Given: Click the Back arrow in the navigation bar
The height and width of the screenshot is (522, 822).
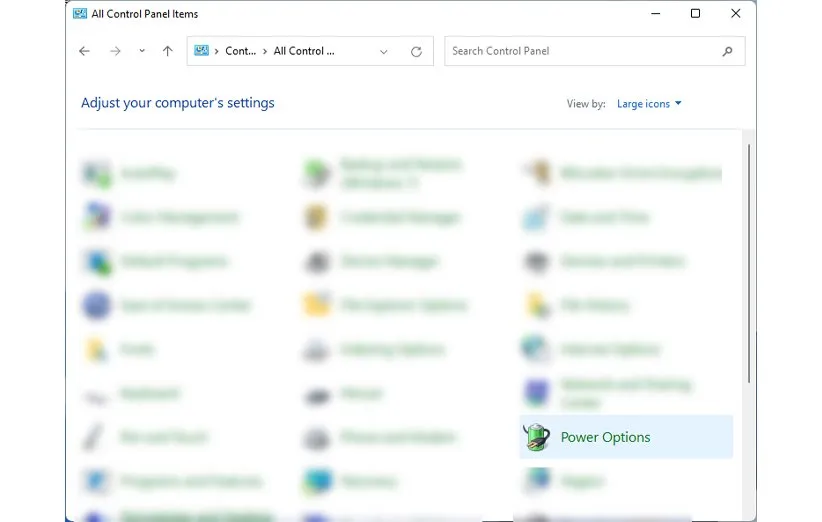Looking at the screenshot, I should point(84,51).
